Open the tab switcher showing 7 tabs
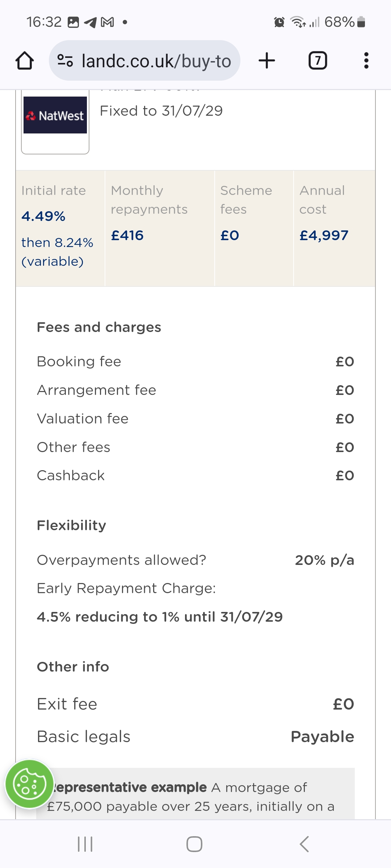391x868 pixels. tap(318, 60)
